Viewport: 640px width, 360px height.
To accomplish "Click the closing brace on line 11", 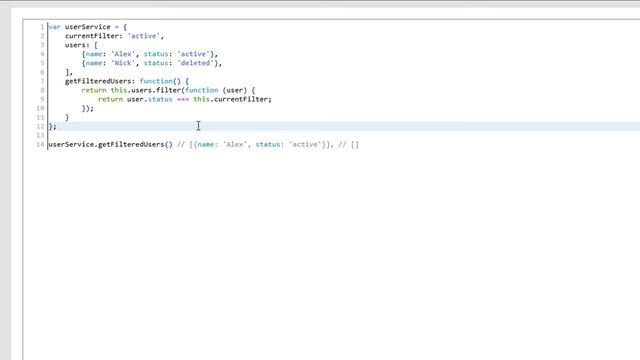I will 67,118.
